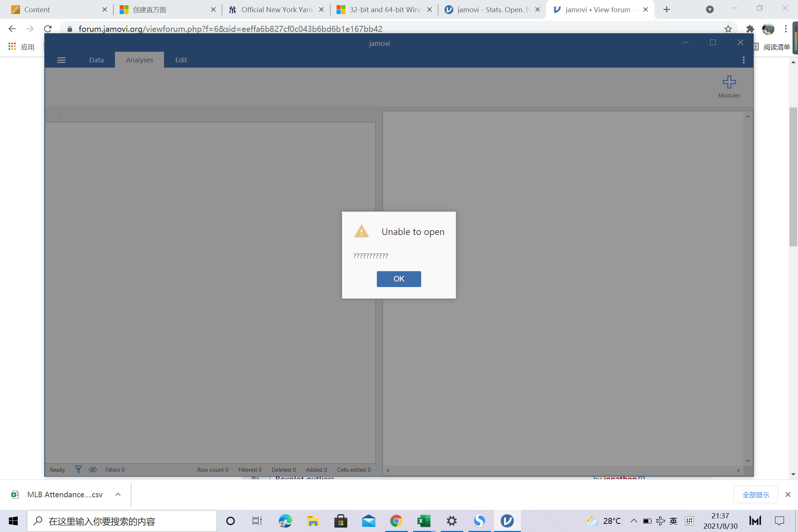Open Excel from the taskbar

pyautogui.click(x=424, y=521)
